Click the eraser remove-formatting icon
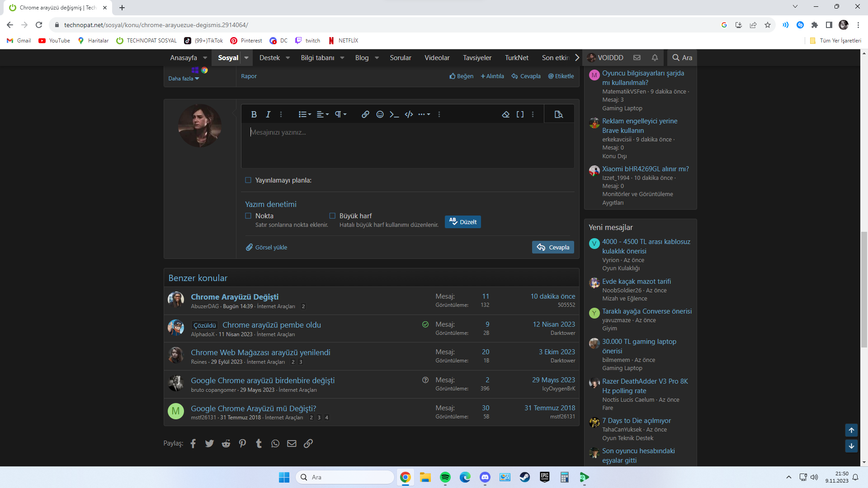This screenshot has width=868, height=488. (x=506, y=114)
